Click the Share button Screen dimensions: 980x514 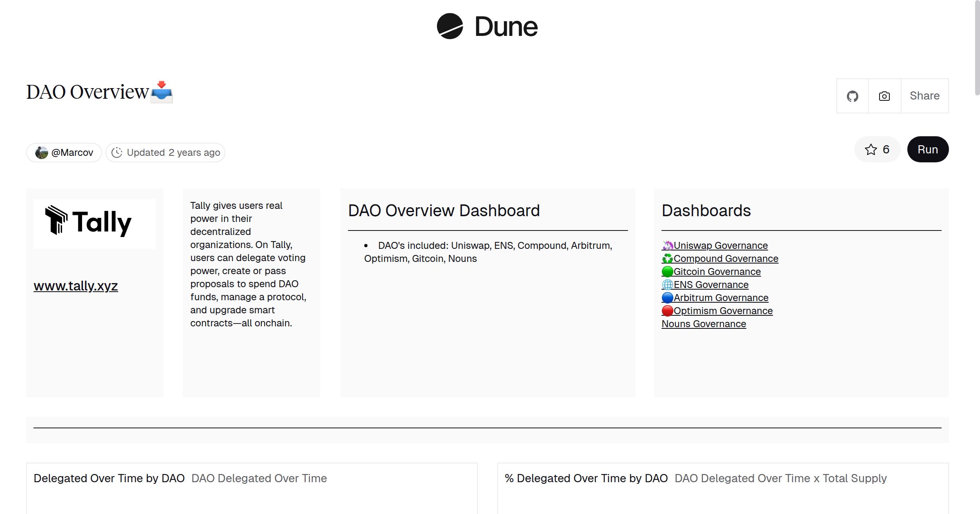click(924, 96)
